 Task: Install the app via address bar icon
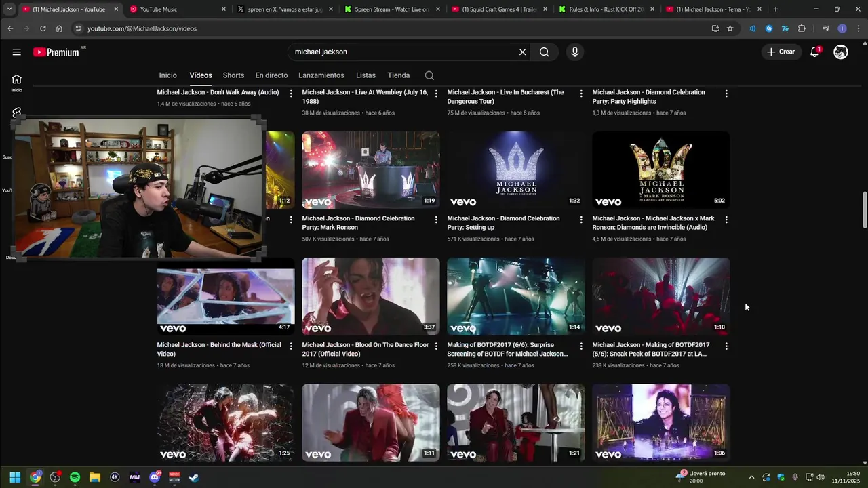click(x=715, y=28)
